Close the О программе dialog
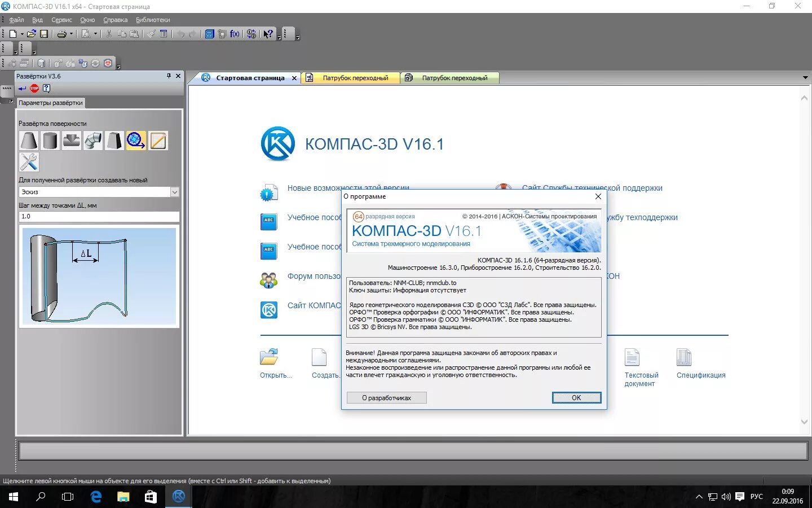This screenshot has height=508, width=812. (598, 196)
